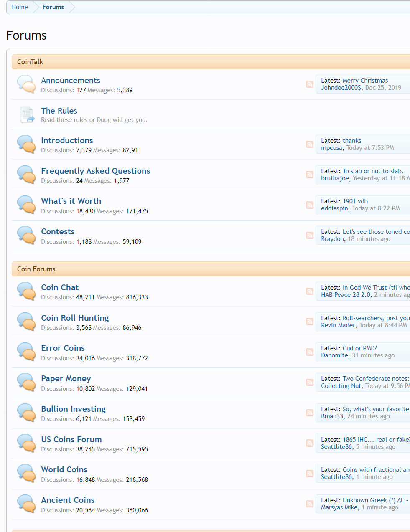View HAB Peace 28 2.0 user profile

pos(346,295)
